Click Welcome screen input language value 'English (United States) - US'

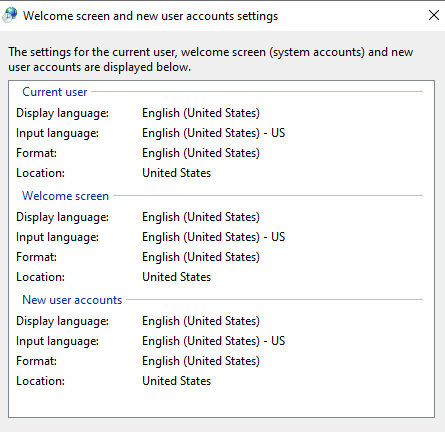[x=214, y=237]
